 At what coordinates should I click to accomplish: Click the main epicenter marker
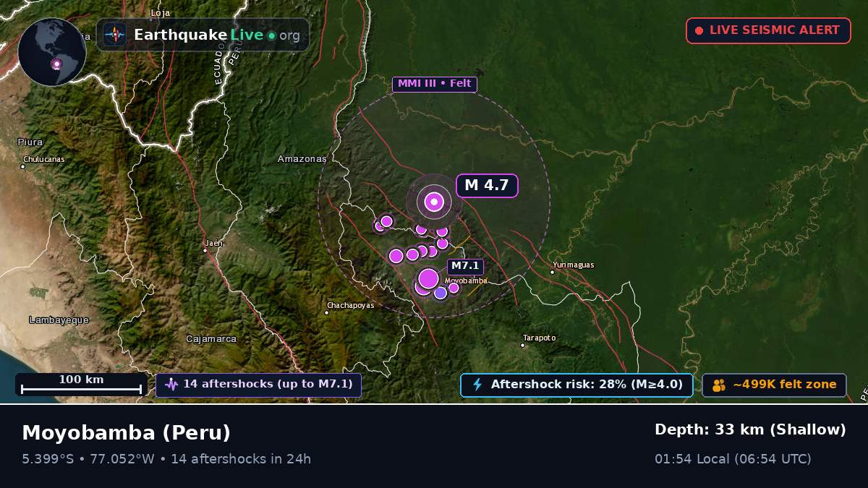pyautogui.click(x=434, y=202)
